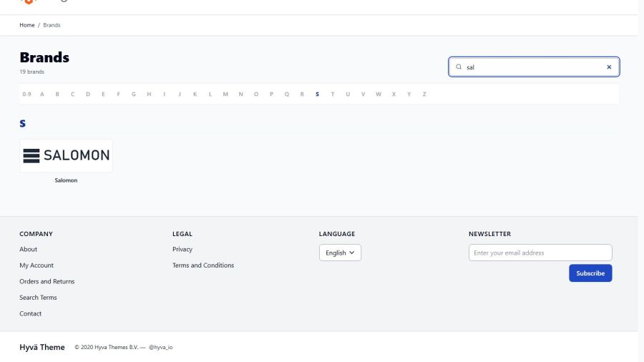Image resolution: width=644 pixels, height=362 pixels.
Task: Filter brands by letter V
Action: tap(363, 94)
